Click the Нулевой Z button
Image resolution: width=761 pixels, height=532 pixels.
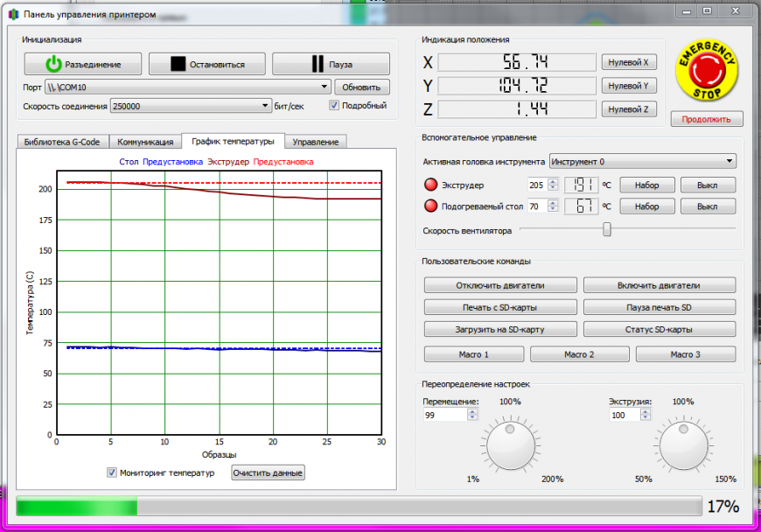pos(629,109)
